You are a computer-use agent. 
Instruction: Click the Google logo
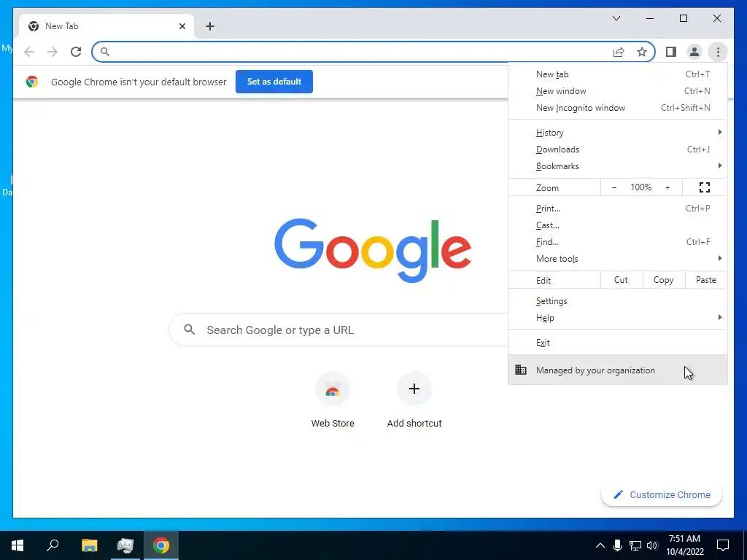[x=373, y=250]
